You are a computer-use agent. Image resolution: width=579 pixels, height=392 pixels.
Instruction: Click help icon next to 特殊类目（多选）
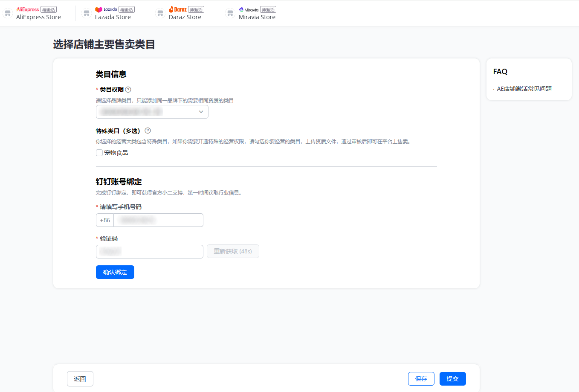[x=148, y=131]
